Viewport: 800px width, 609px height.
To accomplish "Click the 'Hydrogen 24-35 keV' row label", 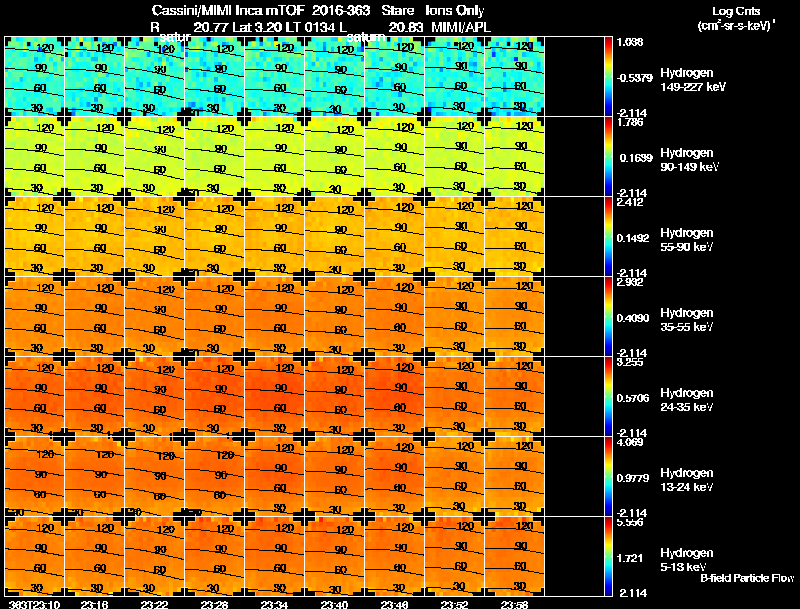I will [687, 400].
